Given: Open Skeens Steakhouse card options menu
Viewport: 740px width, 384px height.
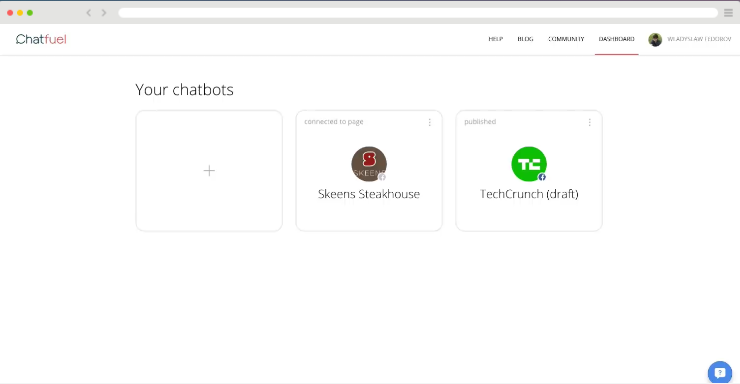Looking at the screenshot, I should pos(429,122).
